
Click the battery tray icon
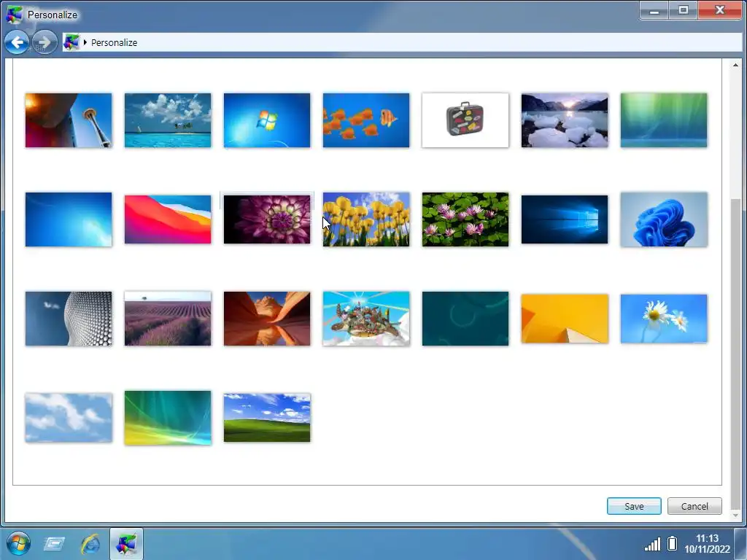click(672, 543)
